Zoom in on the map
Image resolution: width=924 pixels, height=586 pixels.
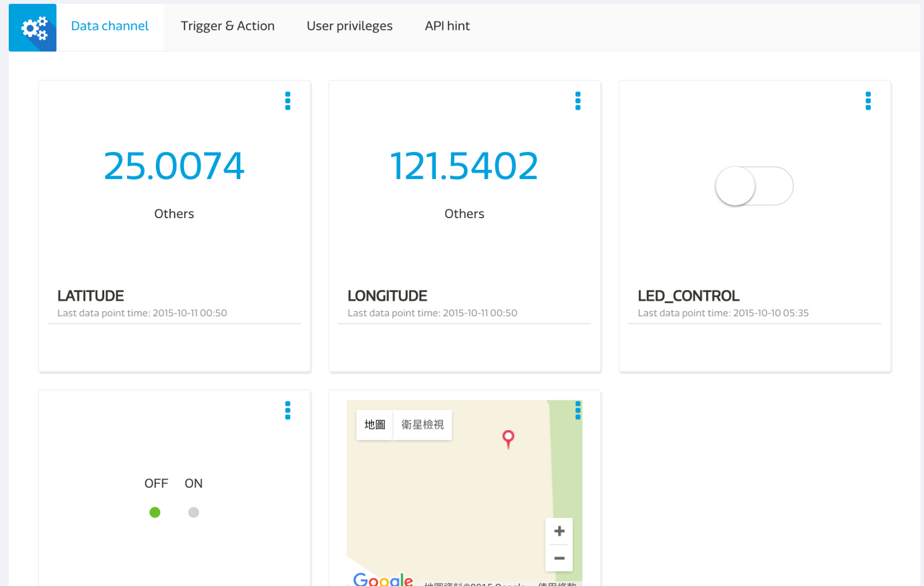point(559,531)
